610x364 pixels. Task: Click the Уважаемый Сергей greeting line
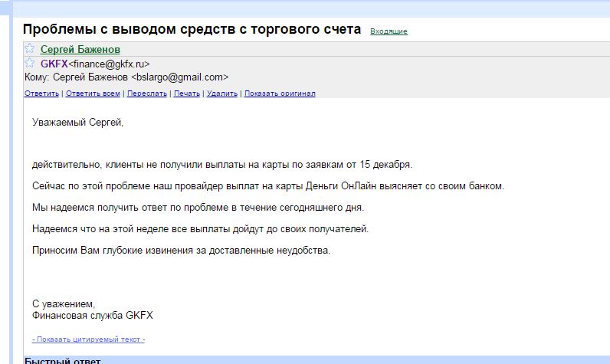[x=77, y=122]
